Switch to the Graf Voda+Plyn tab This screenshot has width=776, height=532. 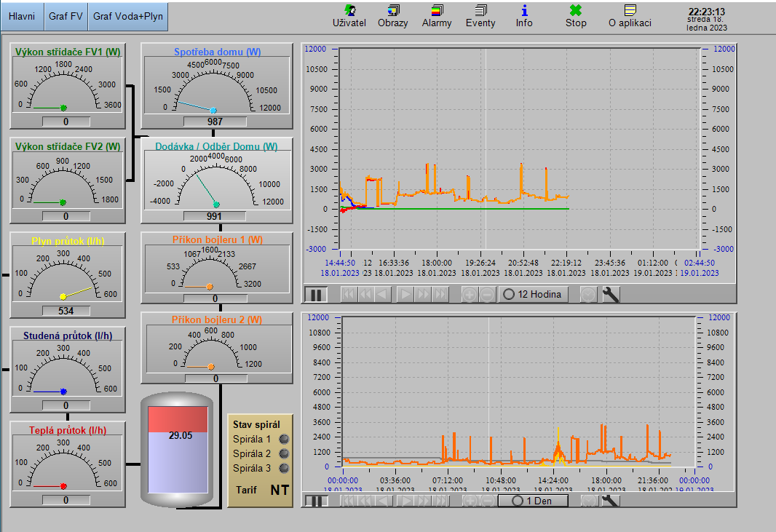pyautogui.click(x=128, y=16)
